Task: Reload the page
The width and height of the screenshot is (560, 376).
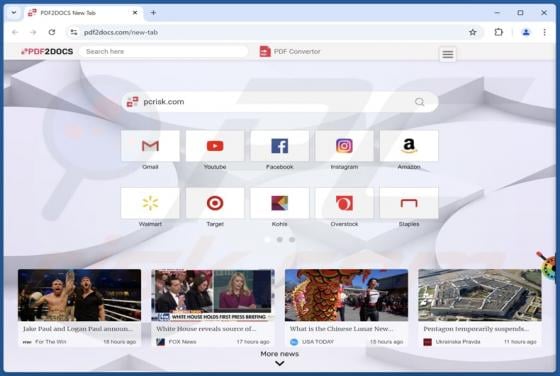Action: point(52,32)
